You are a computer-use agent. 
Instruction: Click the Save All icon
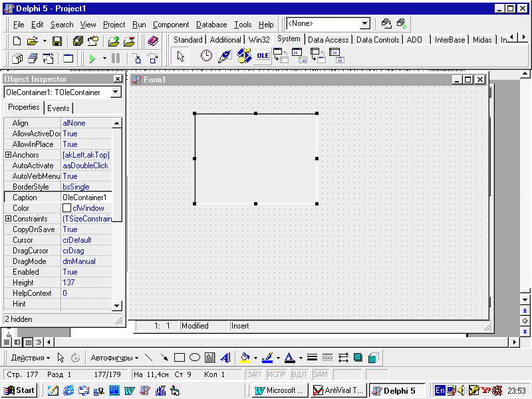coord(78,41)
